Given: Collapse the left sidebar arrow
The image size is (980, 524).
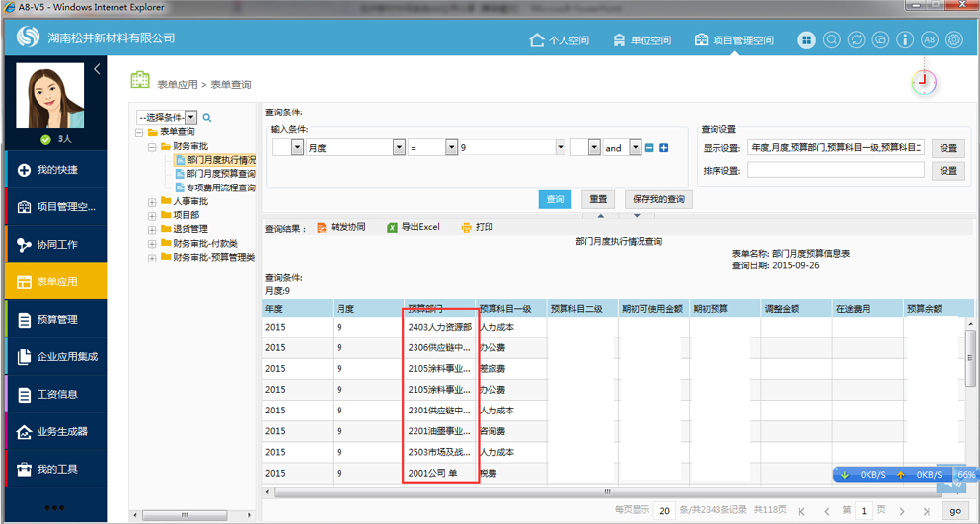Looking at the screenshot, I should 97,69.
